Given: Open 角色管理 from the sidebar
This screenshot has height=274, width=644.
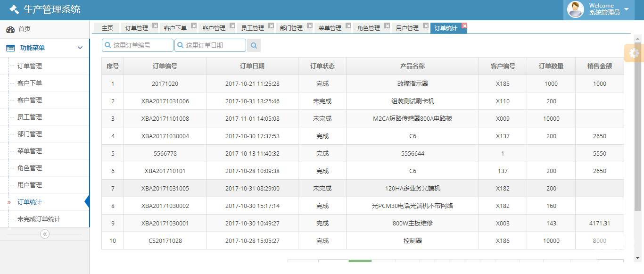Looking at the screenshot, I should 30,168.
